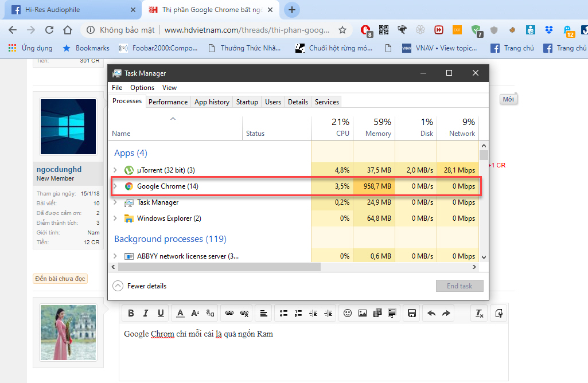588x383 pixels.
Task: Open the cookie extension
Action: tap(512, 30)
